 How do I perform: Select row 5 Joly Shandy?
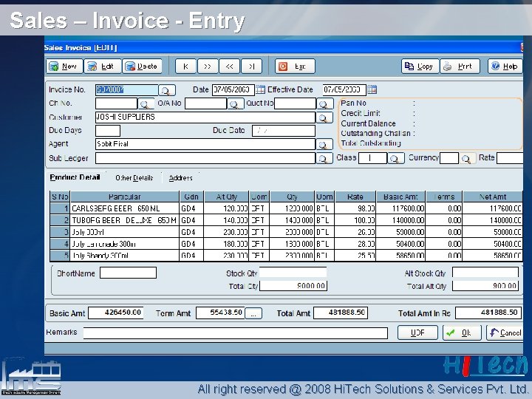tap(286, 255)
